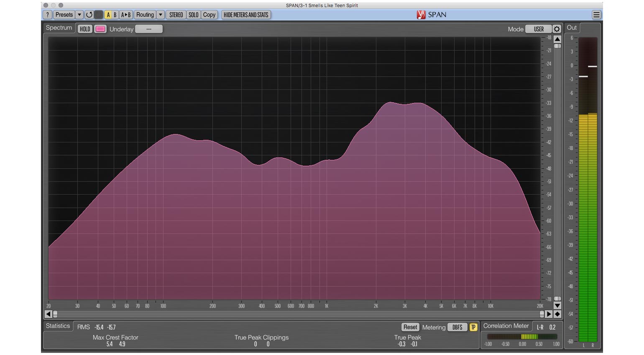Click the A▸B copy state icon
Image resolution: width=644 pixels, height=355 pixels.
click(126, 15)
